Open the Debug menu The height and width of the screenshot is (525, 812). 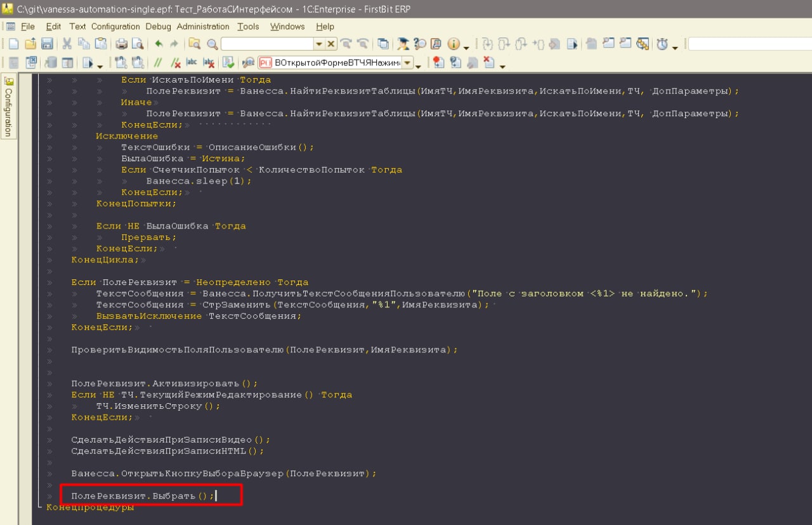[158, 27]
